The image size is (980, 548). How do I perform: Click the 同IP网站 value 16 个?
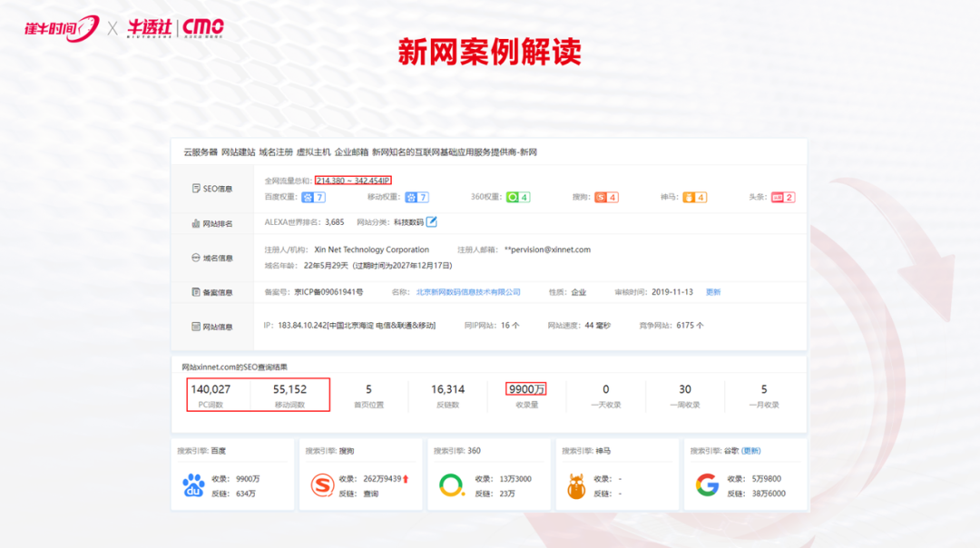click(x=510, y=326)
